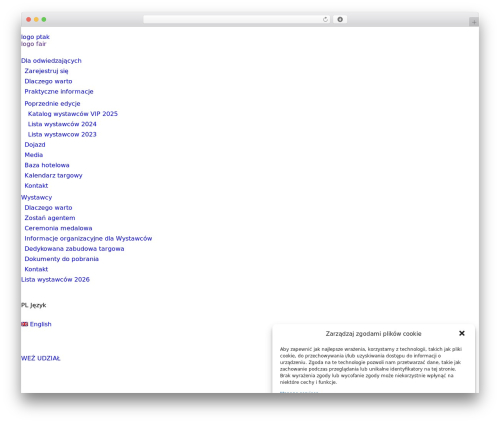The width and height of the screenshot is (500, 423).
Task: Open the 'logo ptak' link
Action: click(35, 37)
